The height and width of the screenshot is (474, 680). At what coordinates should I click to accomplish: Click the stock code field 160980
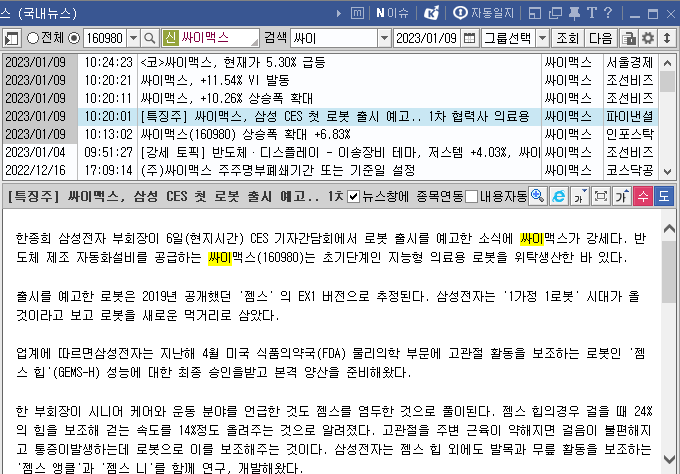click(105, 38)
